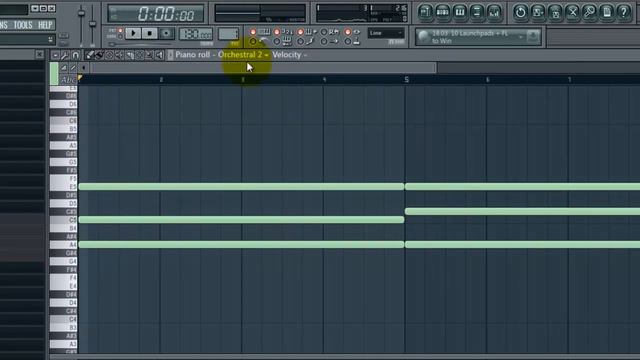Click the Stop button in transport
This screenshot has width=640, height=360.
coord(149,33)
